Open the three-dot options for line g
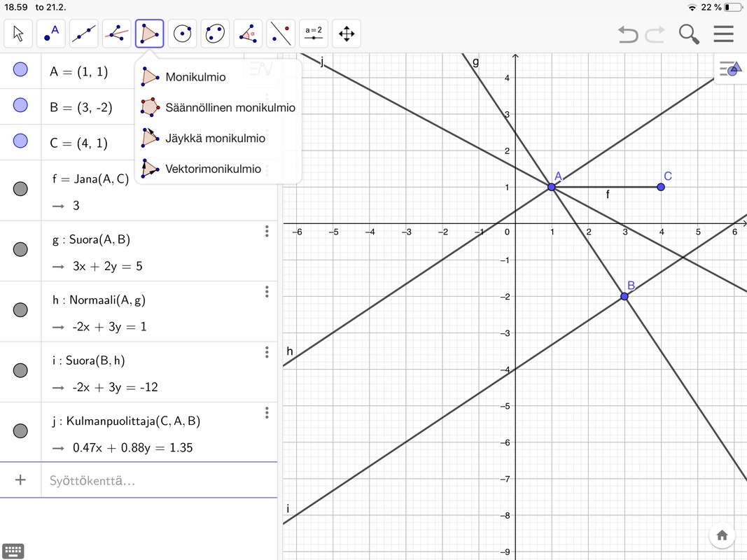747x560 pixels. 267,232
